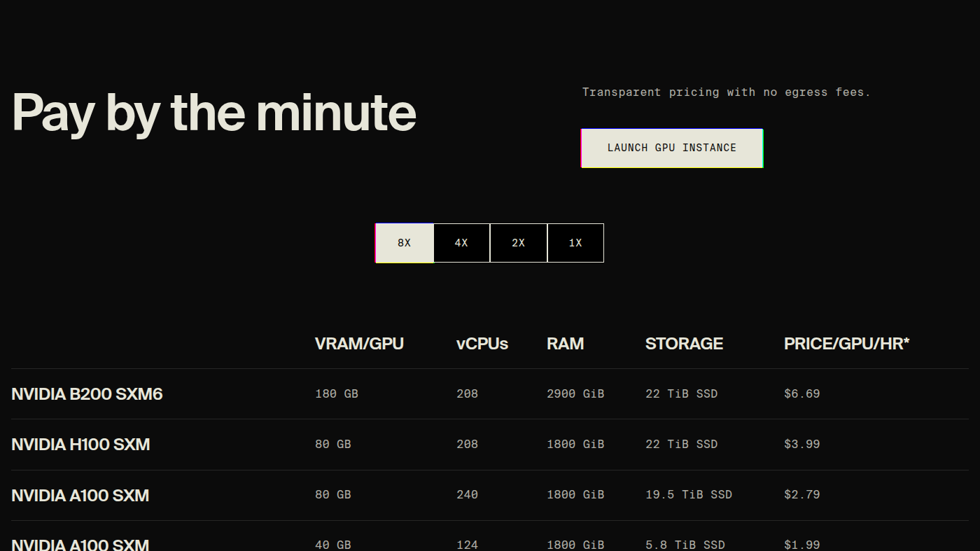This screenshot has width=980, height=551.
Task: Click the VRAM/GPU column header
Action: click(359, 344)
